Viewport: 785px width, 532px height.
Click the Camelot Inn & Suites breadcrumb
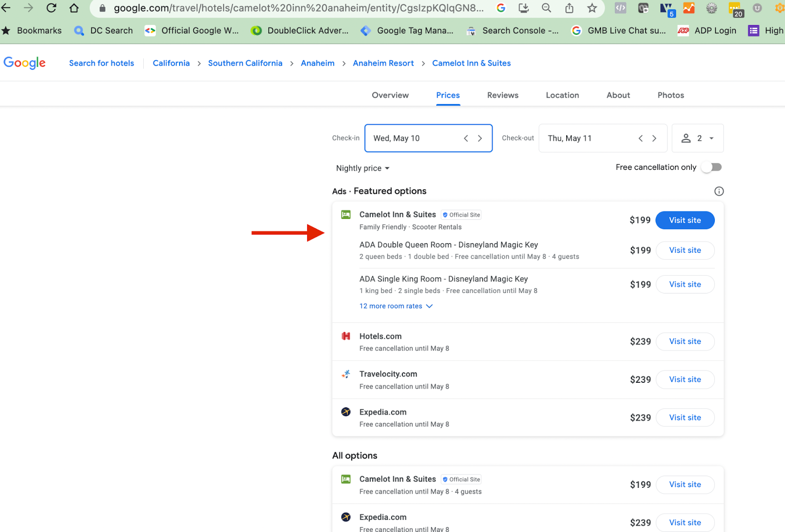point(471,63)
